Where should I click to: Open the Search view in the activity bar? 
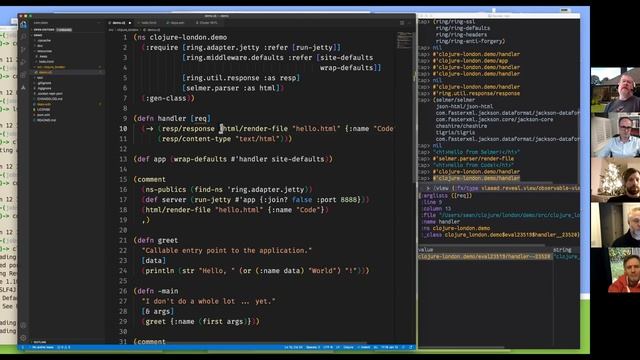23,37
